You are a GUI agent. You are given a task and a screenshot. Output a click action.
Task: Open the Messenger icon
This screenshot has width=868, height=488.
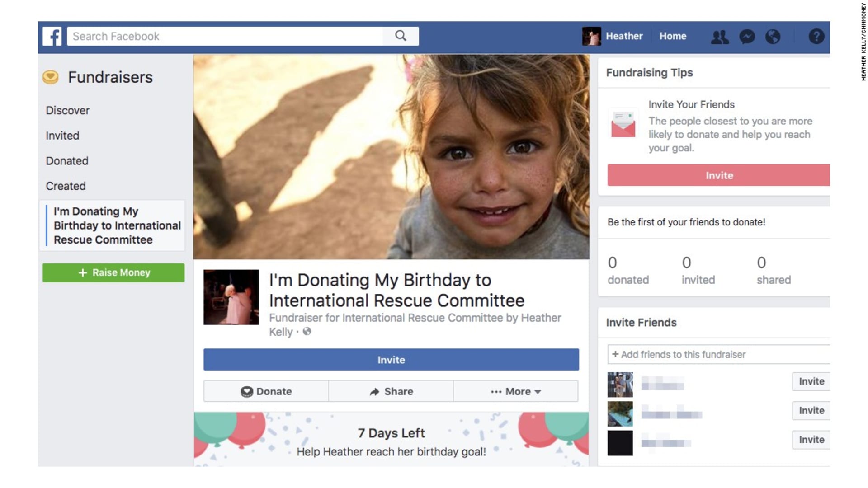(x=747, y=37)
